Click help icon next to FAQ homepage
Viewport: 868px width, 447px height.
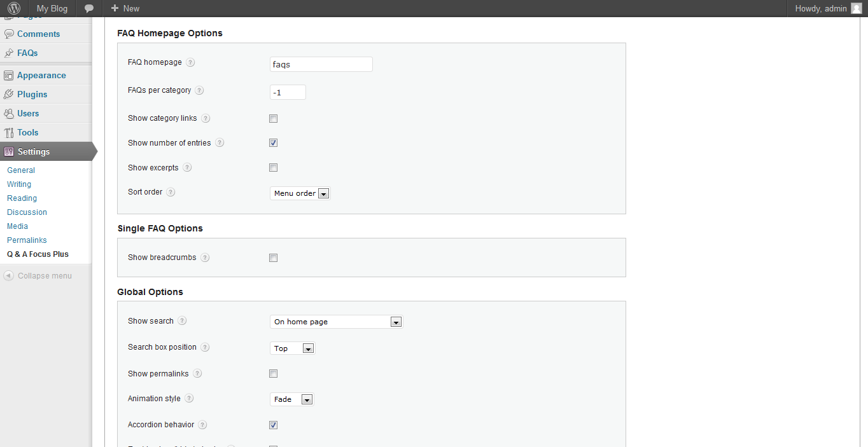click(x=191, y=62)
